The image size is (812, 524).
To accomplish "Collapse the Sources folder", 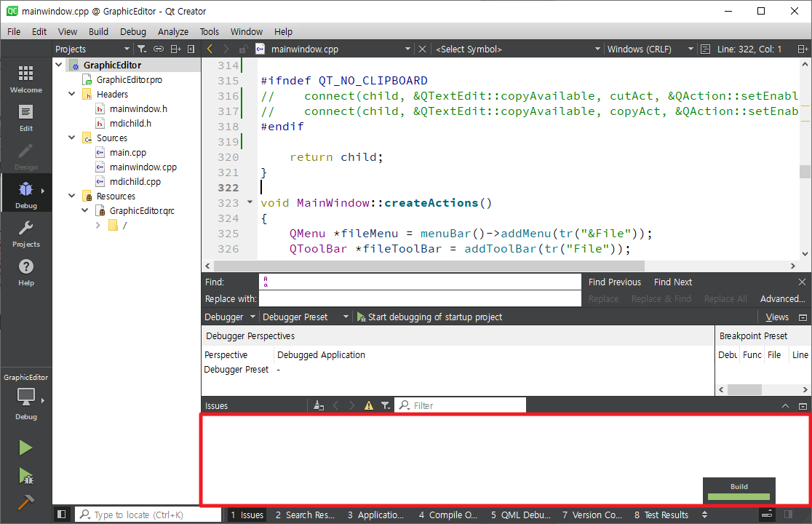I will [72, 138].
